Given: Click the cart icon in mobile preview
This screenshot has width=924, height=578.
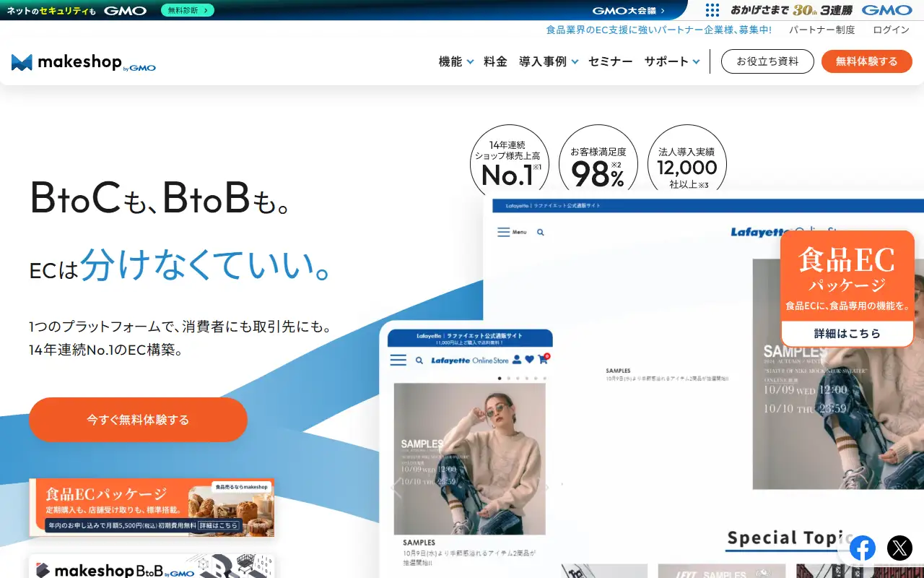Looking at the screenshot, I should [x=543, y=359].
